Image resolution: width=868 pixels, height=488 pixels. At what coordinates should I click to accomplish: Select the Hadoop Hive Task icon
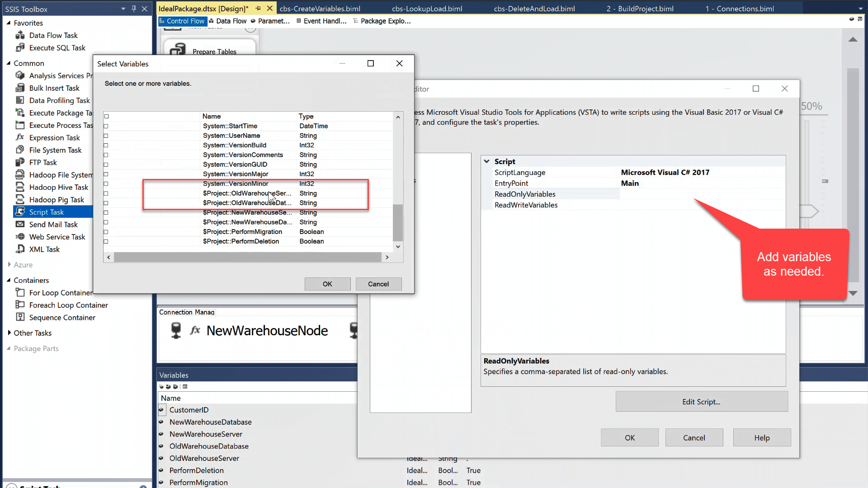point(20,187)
